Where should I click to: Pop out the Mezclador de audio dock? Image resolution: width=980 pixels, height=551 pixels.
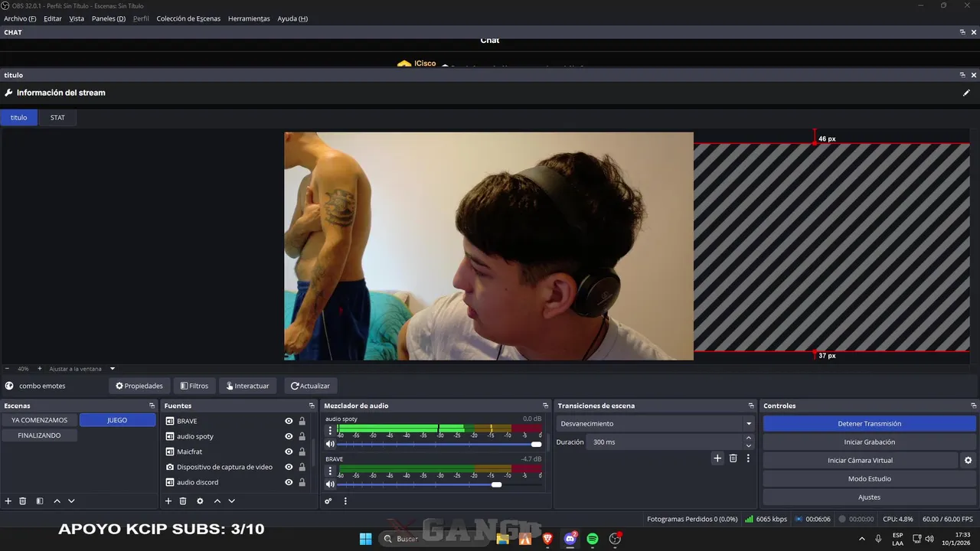coord(545,406)
